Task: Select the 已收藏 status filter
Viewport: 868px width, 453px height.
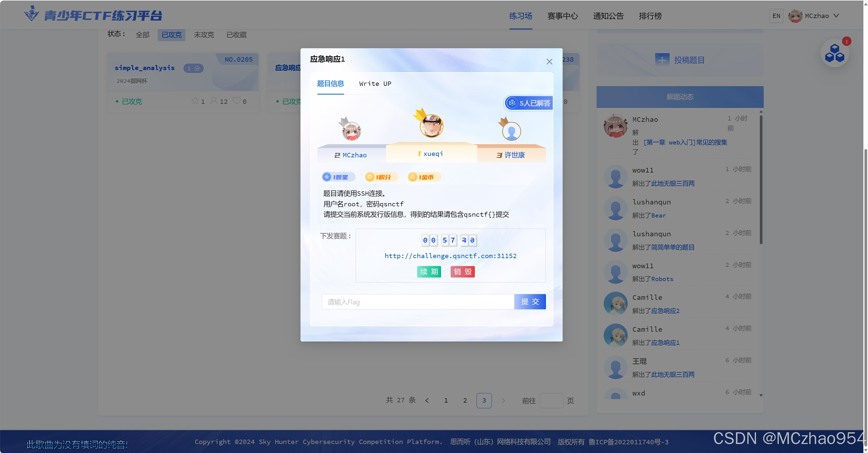Action: tap(236, 35)
